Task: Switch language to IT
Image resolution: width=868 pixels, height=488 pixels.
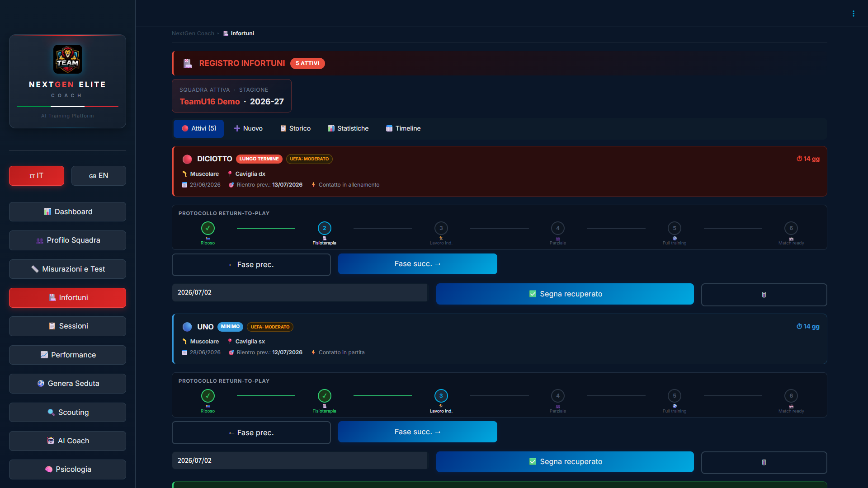Action: click(37, 176)
